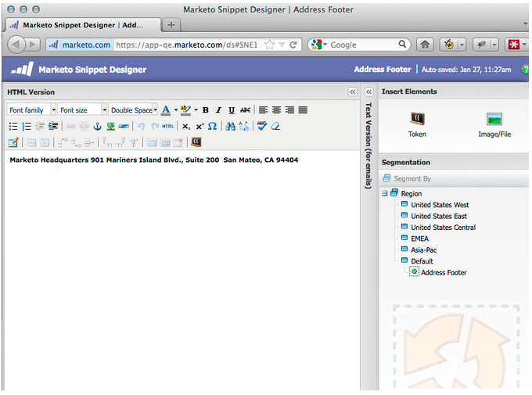Open the highlight color dropdown arrow
Image resolution: width=532 pixels, height=395 pixels.
pyautogui.click(x=196, y=110)
